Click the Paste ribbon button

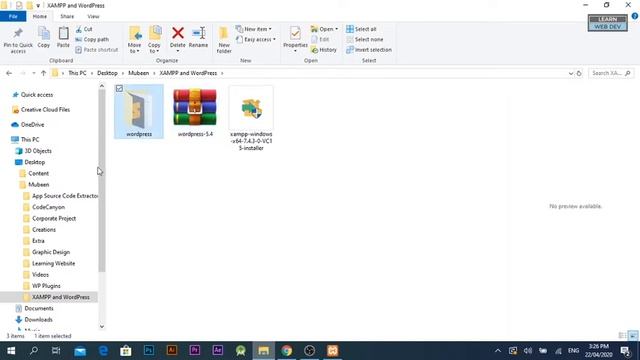(x=63, y=37)
